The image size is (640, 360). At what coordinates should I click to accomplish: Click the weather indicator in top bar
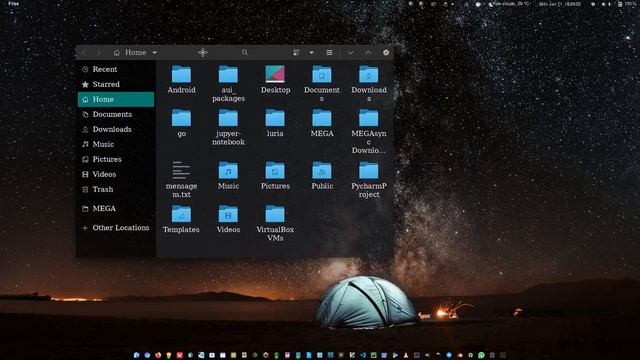coord(510,4)
